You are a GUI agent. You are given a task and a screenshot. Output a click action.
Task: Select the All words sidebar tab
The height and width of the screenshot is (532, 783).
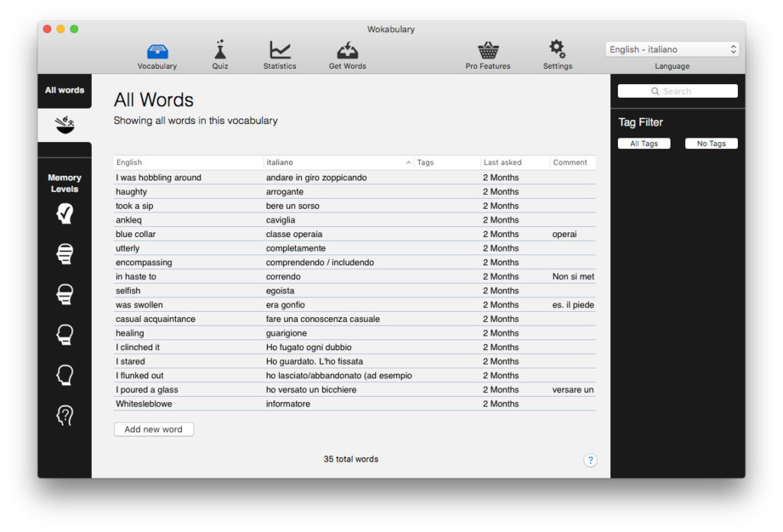(x=65, y=90)
